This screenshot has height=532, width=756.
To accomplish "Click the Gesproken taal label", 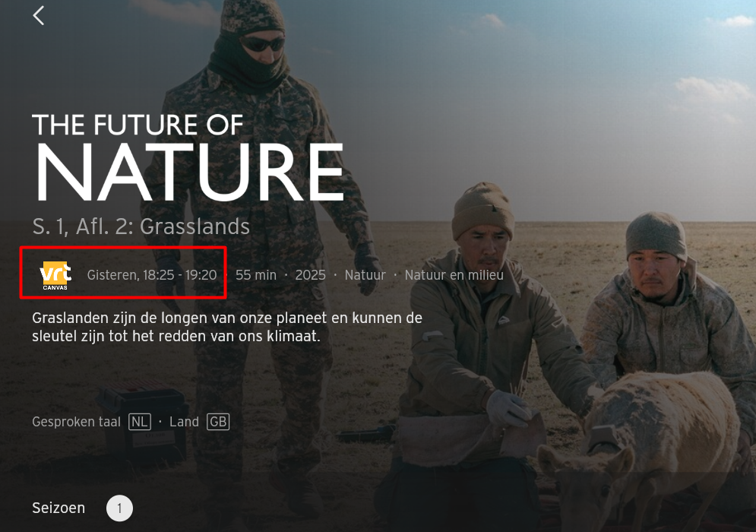I will pyautogui.click(x=76, y=422).
